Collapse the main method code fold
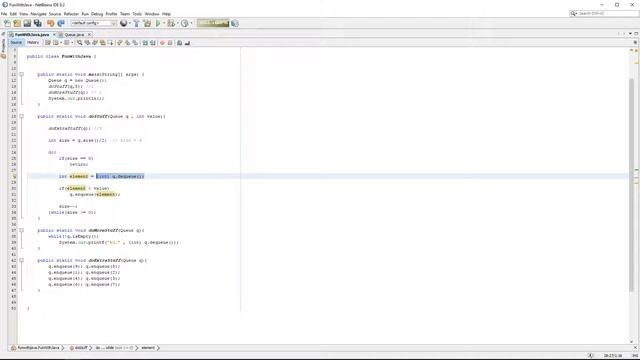Image resolution: width=640 pixels, height=360 pixels. 22,74
